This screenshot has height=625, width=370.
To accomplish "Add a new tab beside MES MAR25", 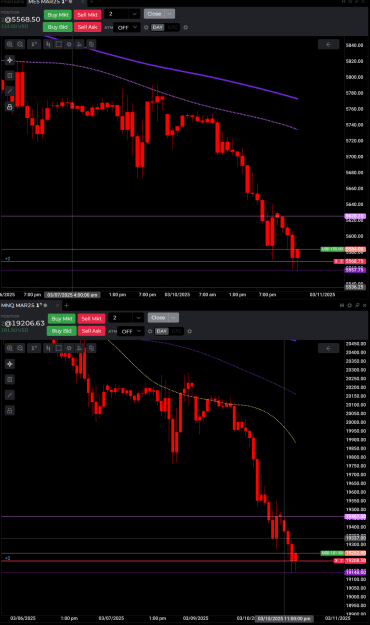I will [x=91, y=2].
